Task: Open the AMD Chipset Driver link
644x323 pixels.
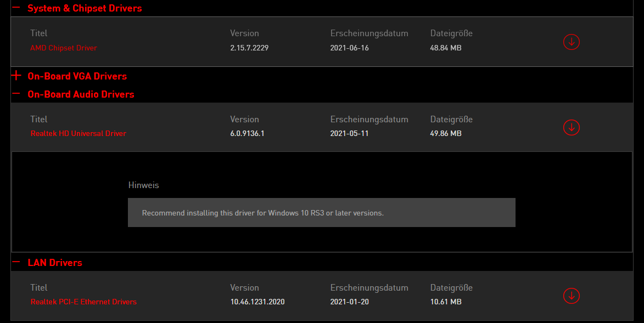Action: (64, 48)
